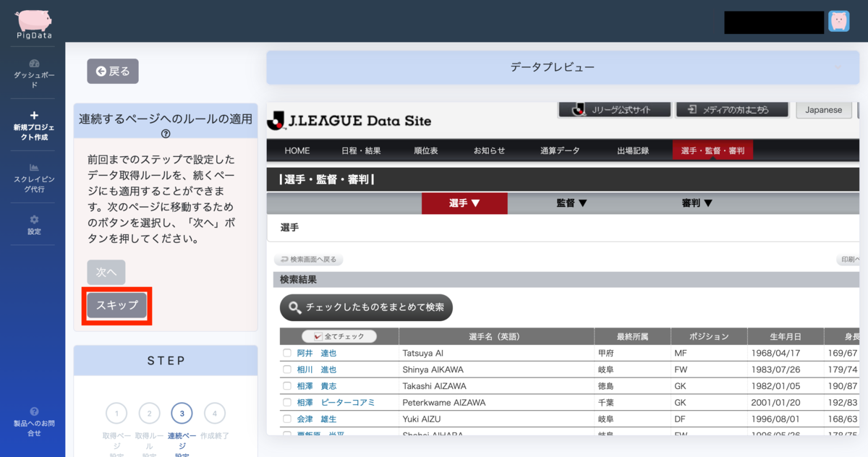Image resolution: width=868 pixels, height=457 pixels.
Task: Click step 2 circle in STEP panel
Action: point(149,414)
